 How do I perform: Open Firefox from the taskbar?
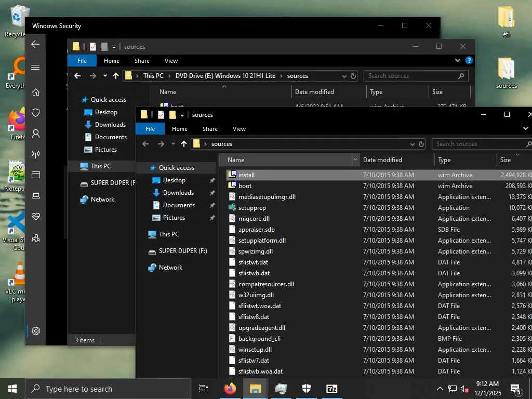pos(230,389)
